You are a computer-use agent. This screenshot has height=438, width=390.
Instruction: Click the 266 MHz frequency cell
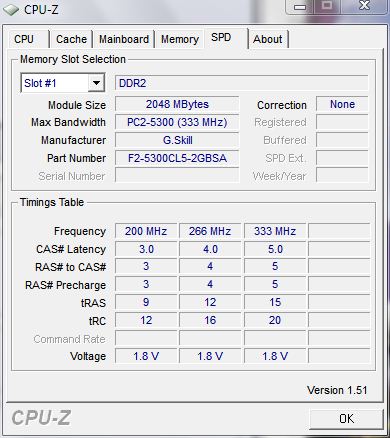point(210,231)
